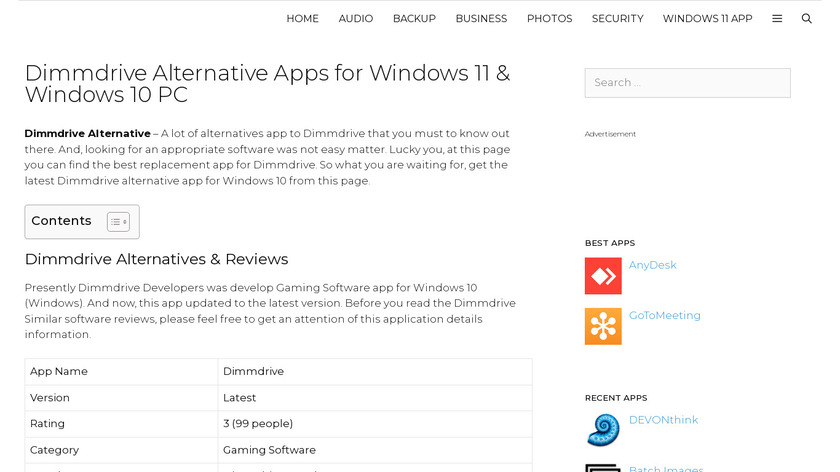Click the 'Latest' value cell
The image size is (840, 472).
click(x=375, y=398)
